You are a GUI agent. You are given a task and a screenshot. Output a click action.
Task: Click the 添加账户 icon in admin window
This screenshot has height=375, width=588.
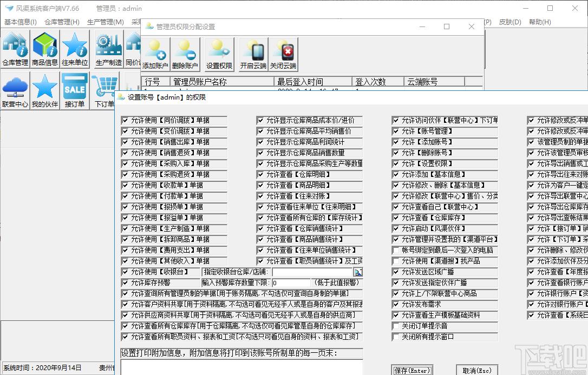click(x=155, y=54)
